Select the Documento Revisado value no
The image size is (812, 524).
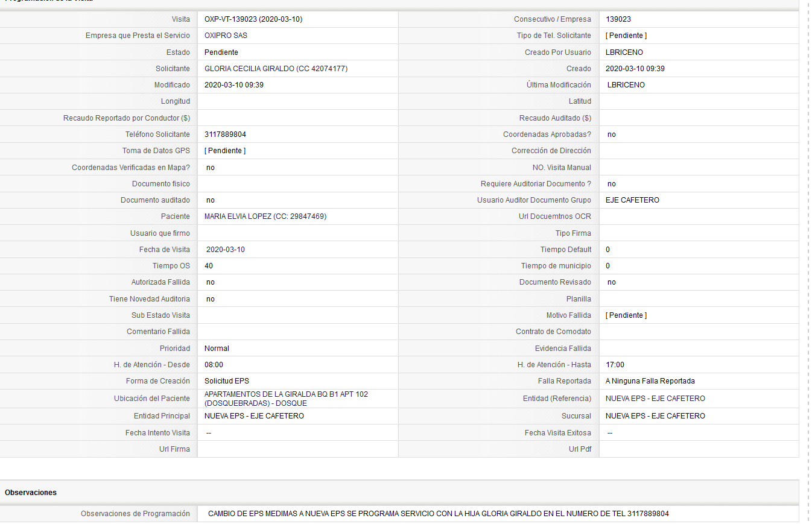[612, 282]
